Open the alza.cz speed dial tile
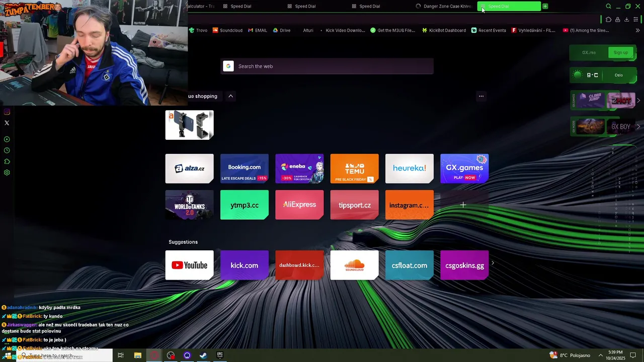Screen dimensions: 644x362 coord(189,168)
